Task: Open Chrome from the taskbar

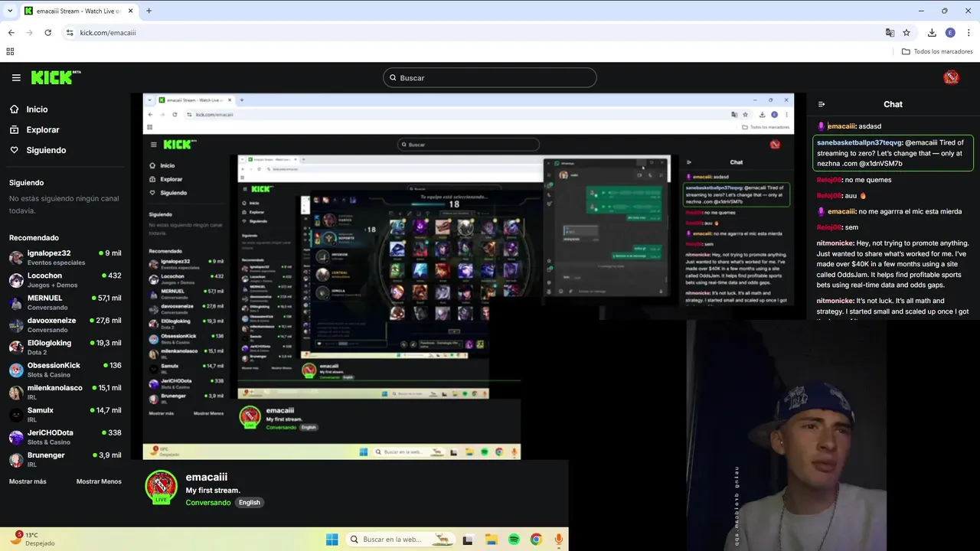Action: [x=536, y=540]
